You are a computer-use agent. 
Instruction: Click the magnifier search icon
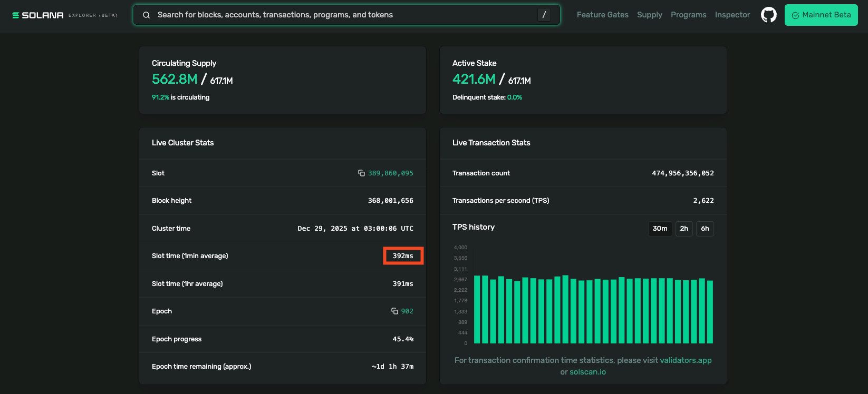pos(147,15)
